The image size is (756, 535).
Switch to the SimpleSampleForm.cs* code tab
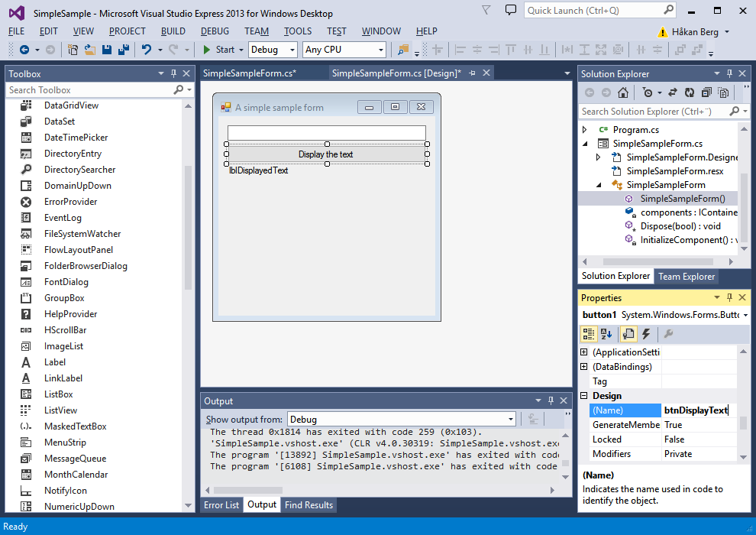click(x=249, y=73)
